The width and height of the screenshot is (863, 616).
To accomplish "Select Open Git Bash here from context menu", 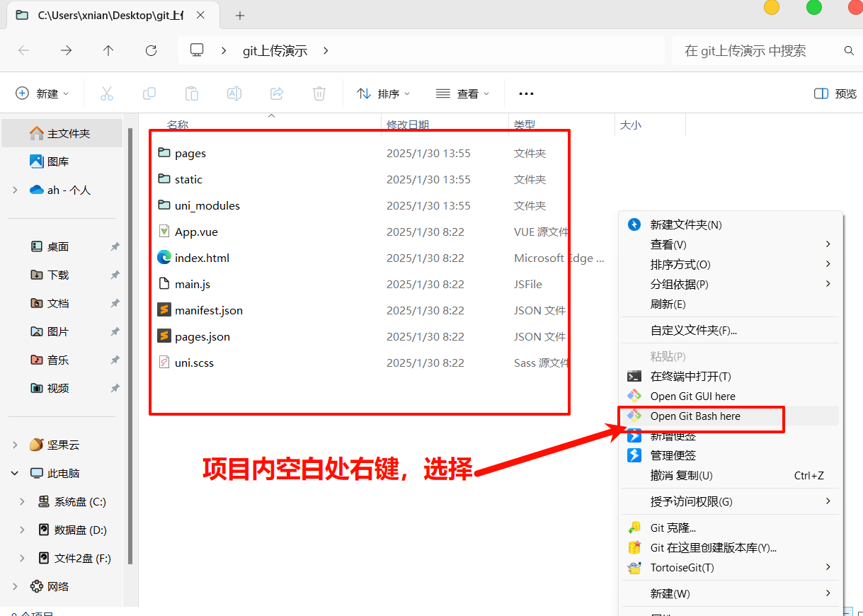I will pos(702,416).
